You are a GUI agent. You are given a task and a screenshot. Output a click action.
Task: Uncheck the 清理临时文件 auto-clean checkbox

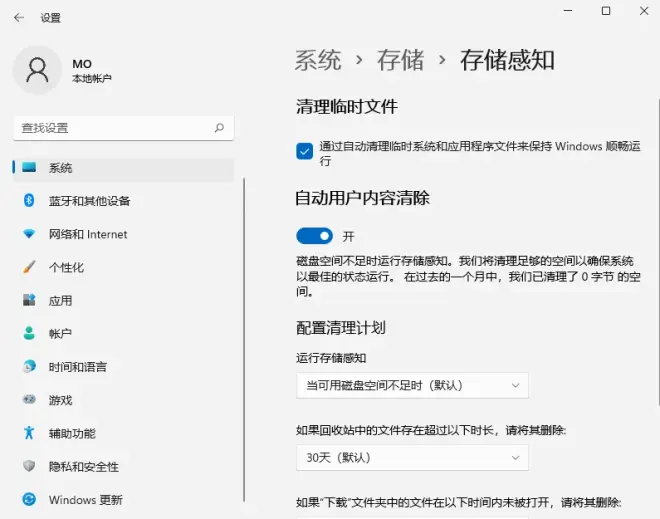click(304, 151)
